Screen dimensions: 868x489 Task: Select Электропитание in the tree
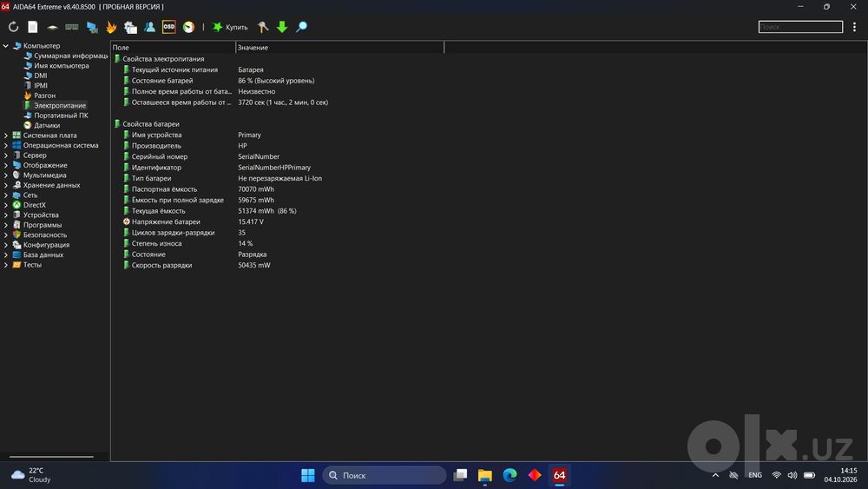[x=59, y=106]
